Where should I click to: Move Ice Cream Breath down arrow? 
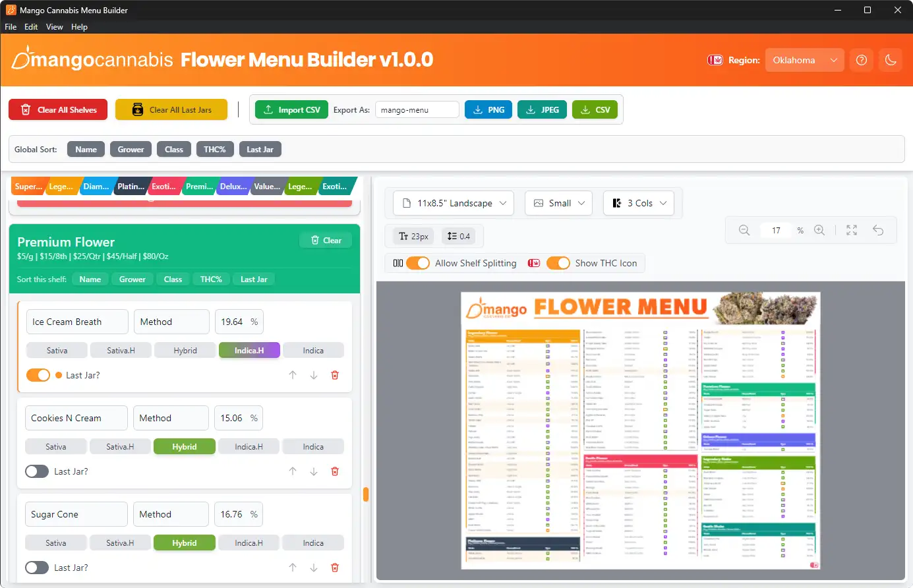314,375
